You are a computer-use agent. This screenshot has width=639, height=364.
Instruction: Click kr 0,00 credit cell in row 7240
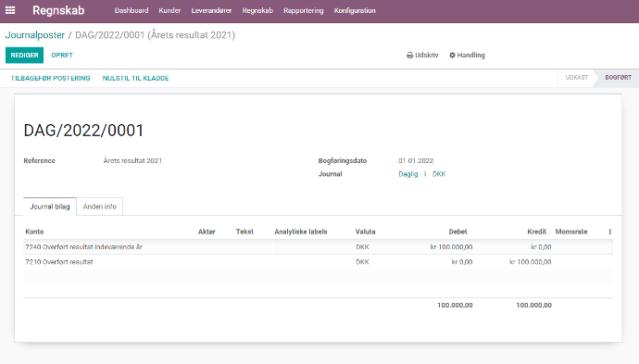(x=541, y=247)
